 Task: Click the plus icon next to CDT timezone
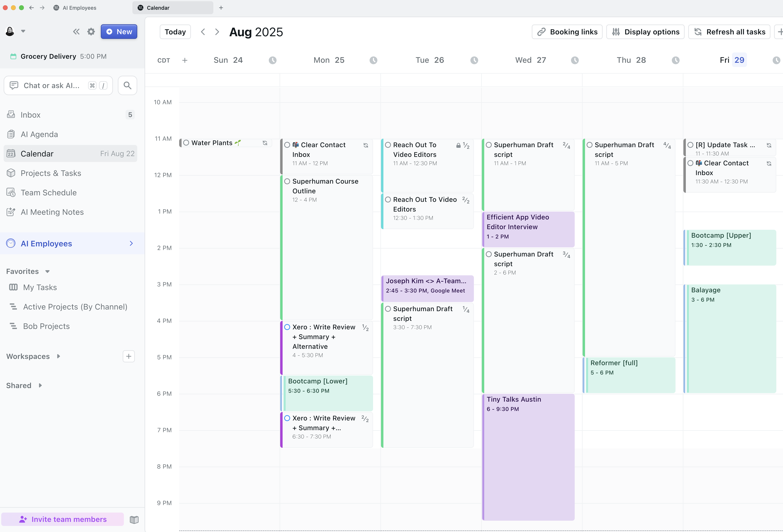[x=185, y=60]
